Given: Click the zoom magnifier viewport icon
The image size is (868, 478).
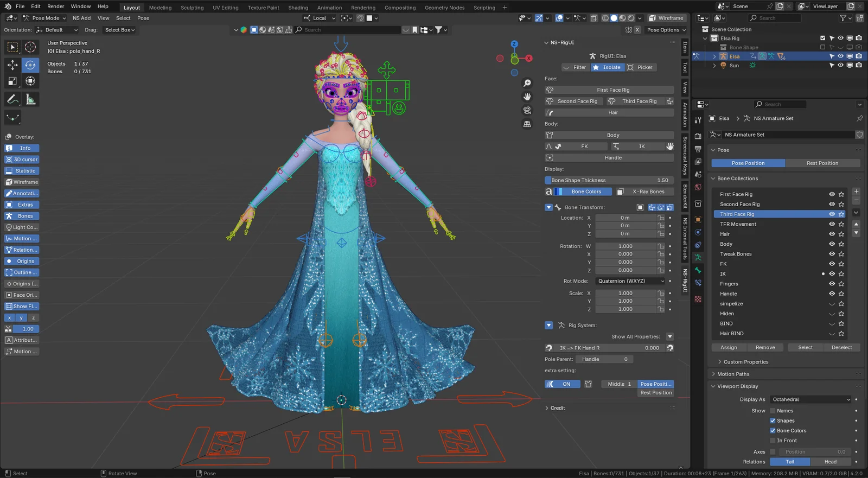Looking at the screenshot, I should (527, 83).
